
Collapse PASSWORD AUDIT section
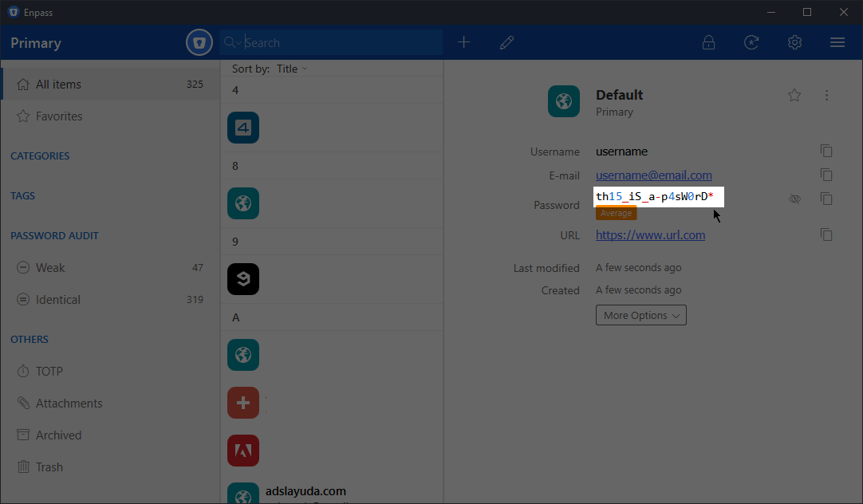54,235
